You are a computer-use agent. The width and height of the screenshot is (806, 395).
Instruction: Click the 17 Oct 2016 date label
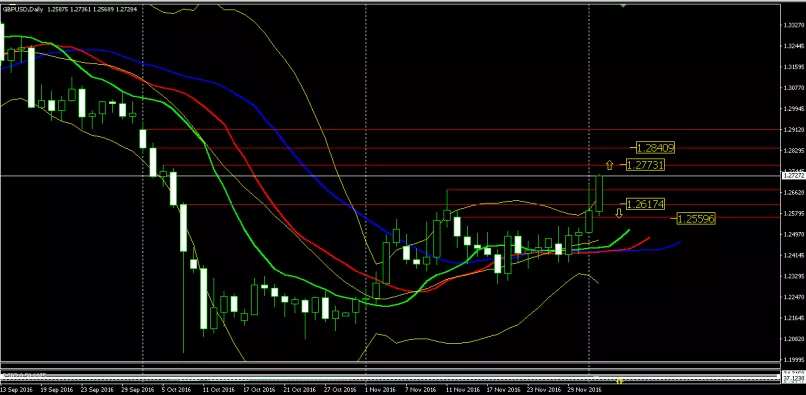[260, 390]
